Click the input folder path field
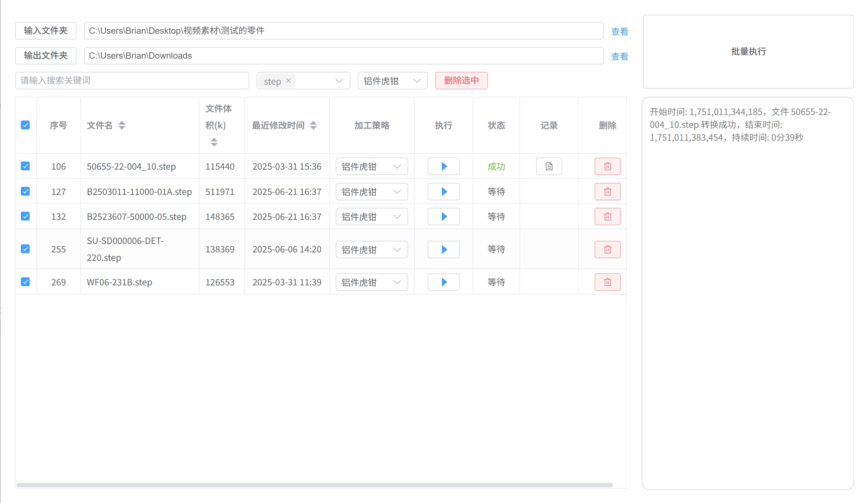Image resolution: width=868 pixels, height=503 pixels. coord(343,31)
